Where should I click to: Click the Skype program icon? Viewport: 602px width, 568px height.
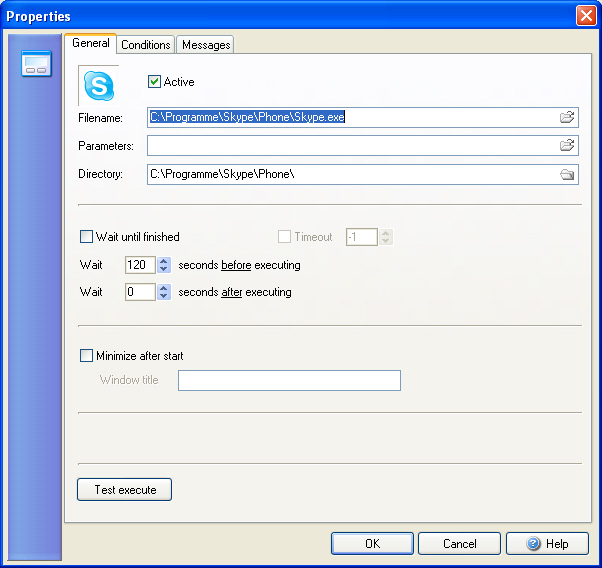pyautogui.click(x=99, y=86)
